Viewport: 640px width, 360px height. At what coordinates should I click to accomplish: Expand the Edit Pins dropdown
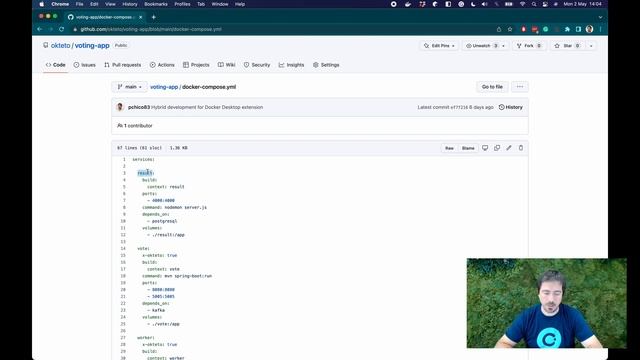pos(439,46)
